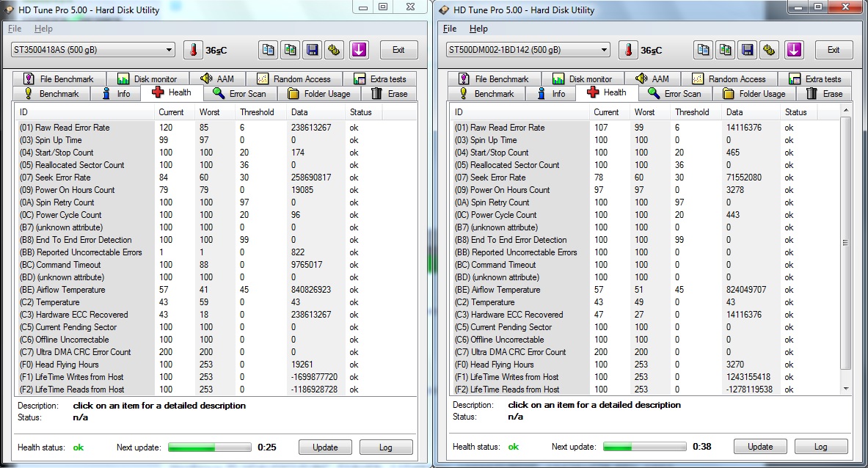
Task: Open File menu in right window
Action: 450,29
